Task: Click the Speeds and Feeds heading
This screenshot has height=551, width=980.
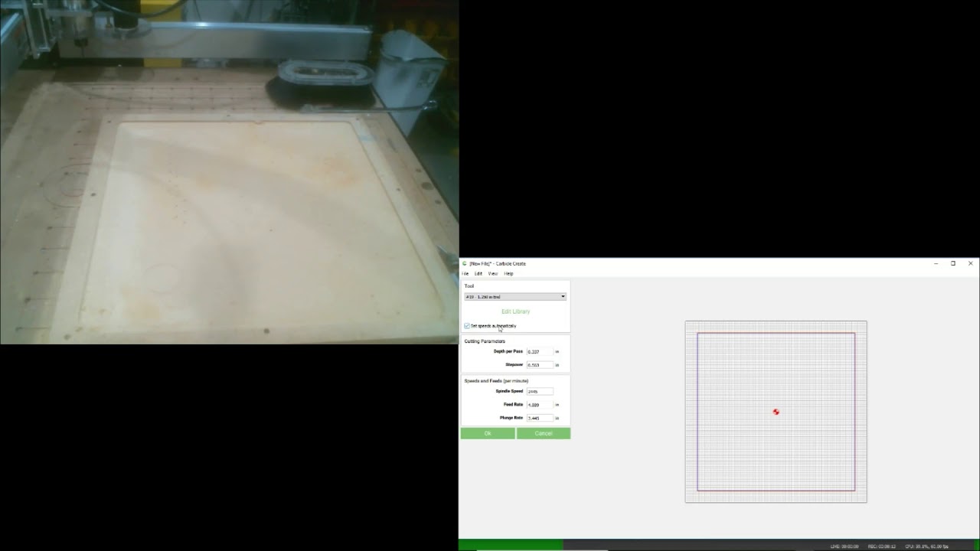Action: pyautogui.click(x=496, y=380)
